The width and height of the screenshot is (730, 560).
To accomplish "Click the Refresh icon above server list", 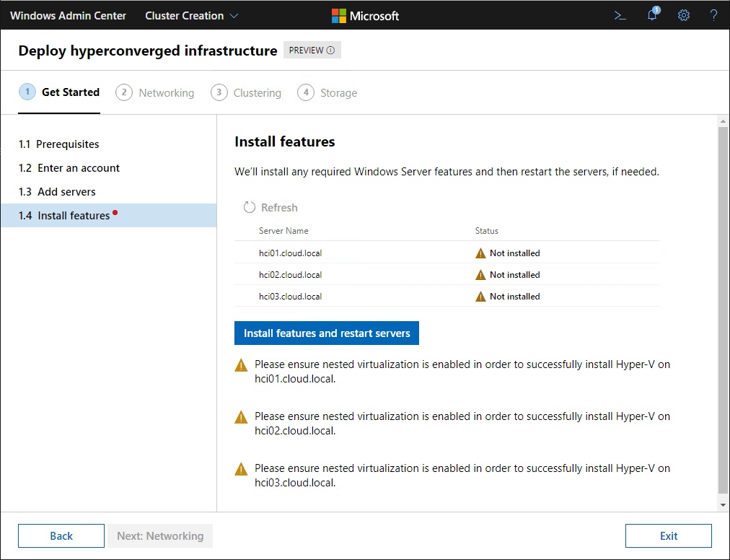I will coord(250,208).
